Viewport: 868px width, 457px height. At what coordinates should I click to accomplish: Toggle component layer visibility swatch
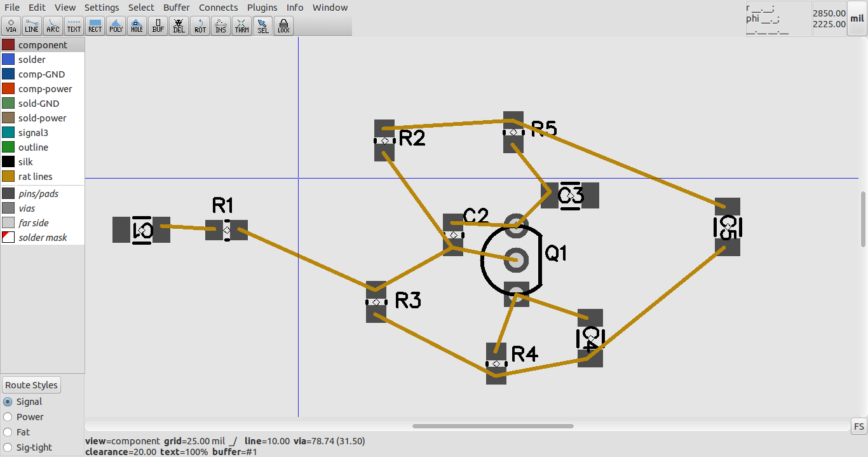coord(8,45)
